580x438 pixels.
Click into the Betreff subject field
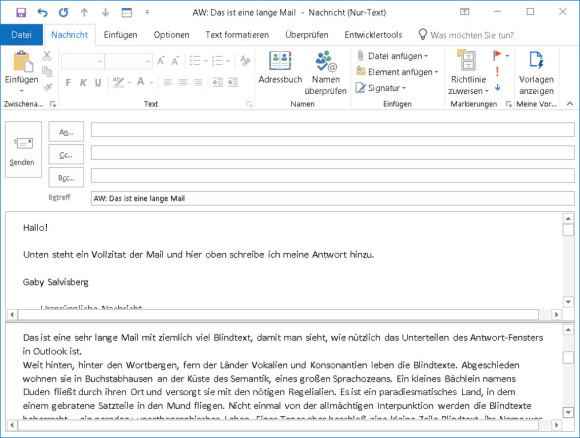333,198
